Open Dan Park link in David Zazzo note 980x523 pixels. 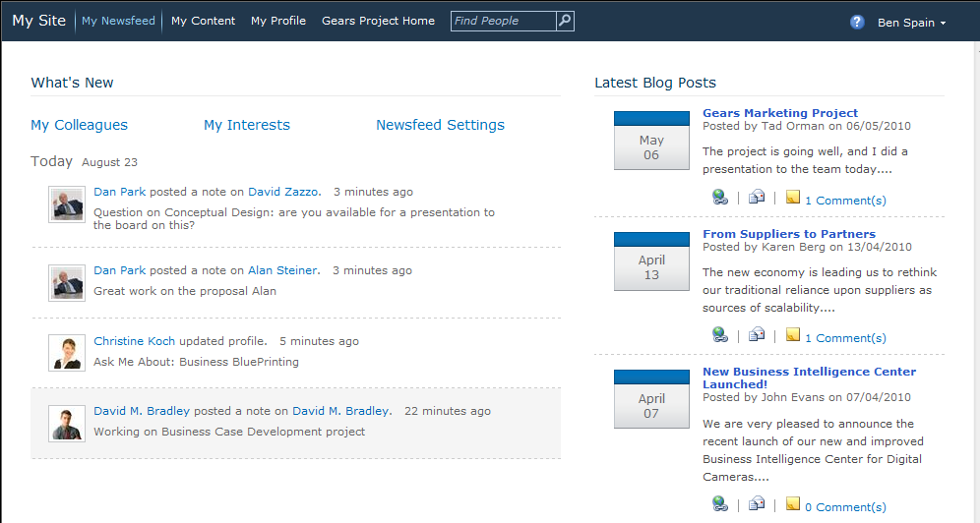tap(119, 192)
